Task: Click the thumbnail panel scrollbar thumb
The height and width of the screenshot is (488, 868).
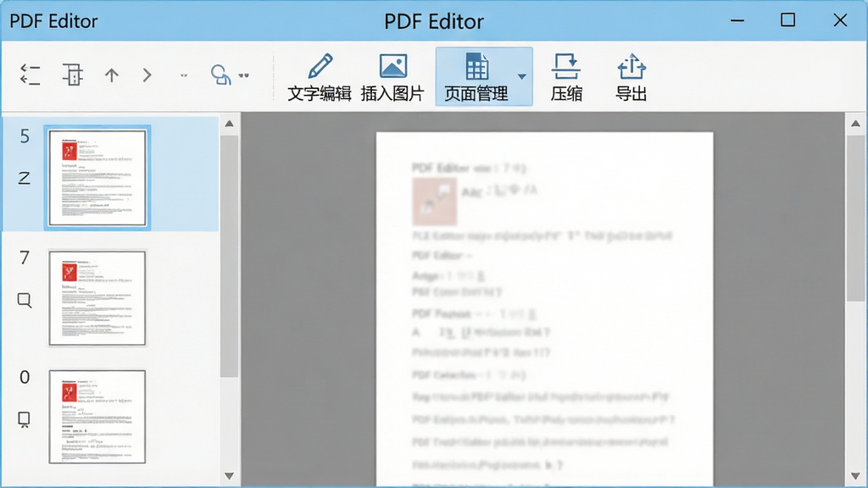Action: pos(229,256)
